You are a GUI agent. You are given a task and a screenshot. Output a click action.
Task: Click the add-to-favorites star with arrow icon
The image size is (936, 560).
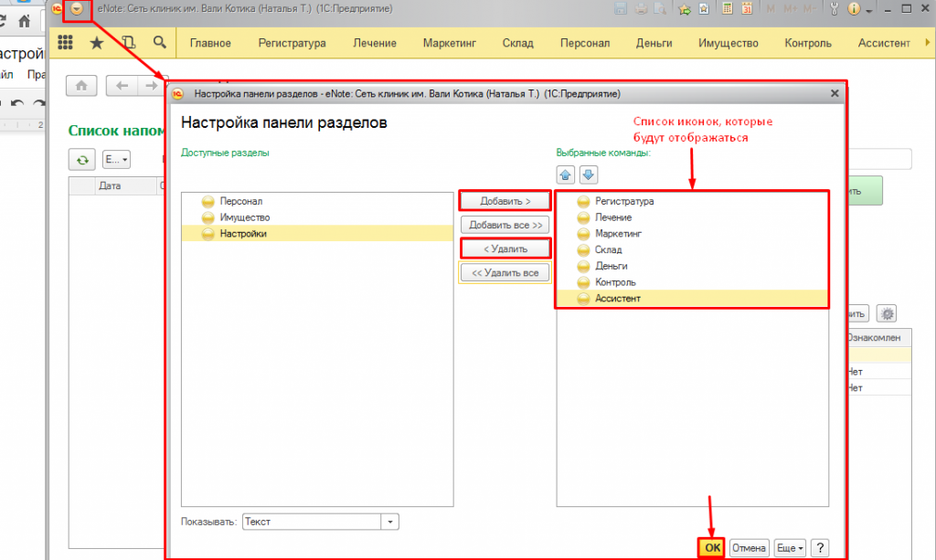684,9
